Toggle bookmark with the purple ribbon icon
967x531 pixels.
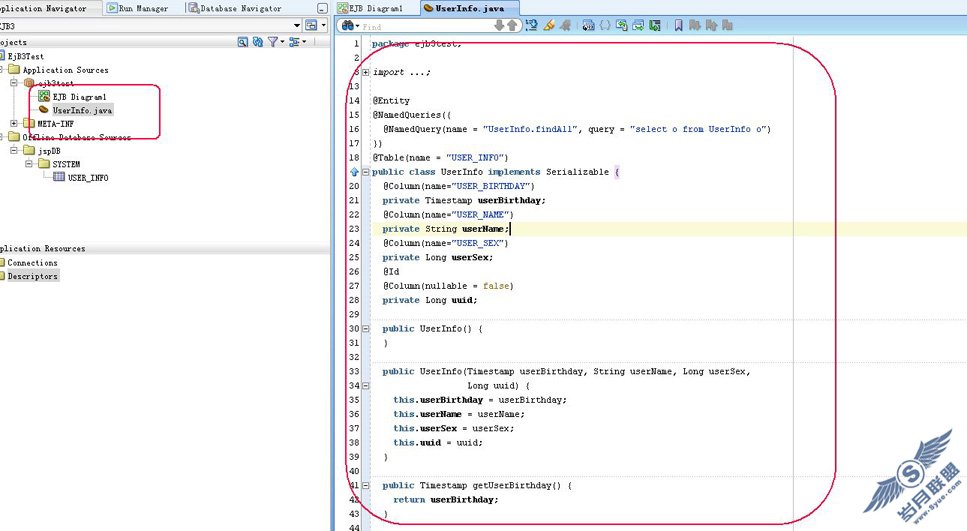(x=678, y=25)
